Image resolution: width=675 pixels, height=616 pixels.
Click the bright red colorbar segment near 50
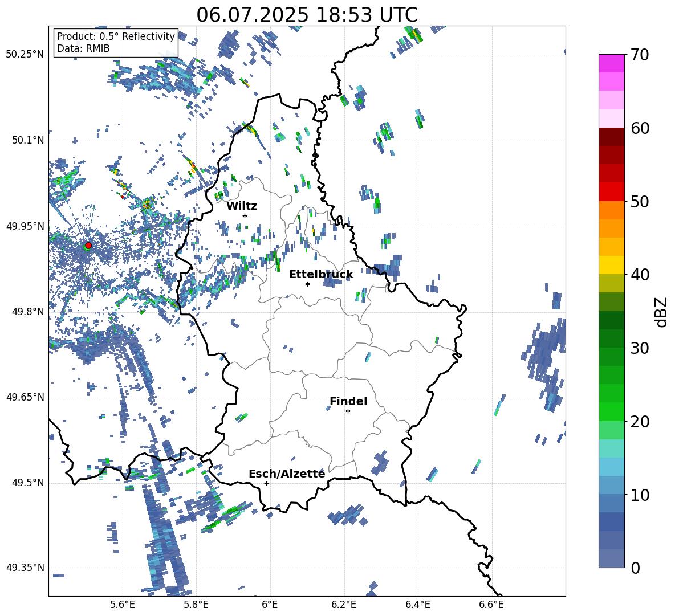[611, 192]
